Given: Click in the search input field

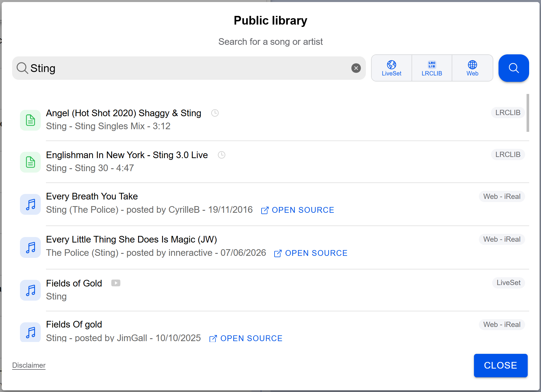Looking at the screenshot, I should point(189,68).
